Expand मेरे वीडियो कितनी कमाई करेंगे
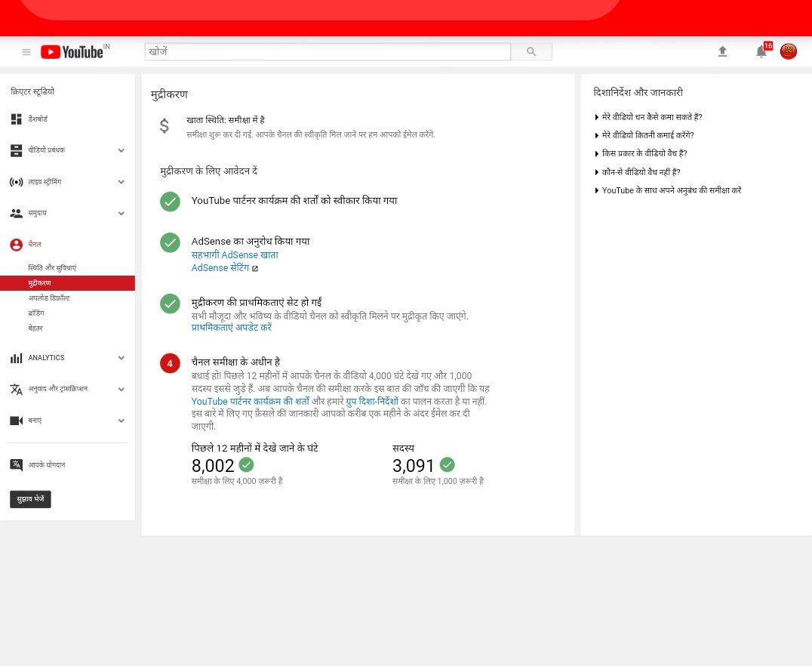 (644, 135)
